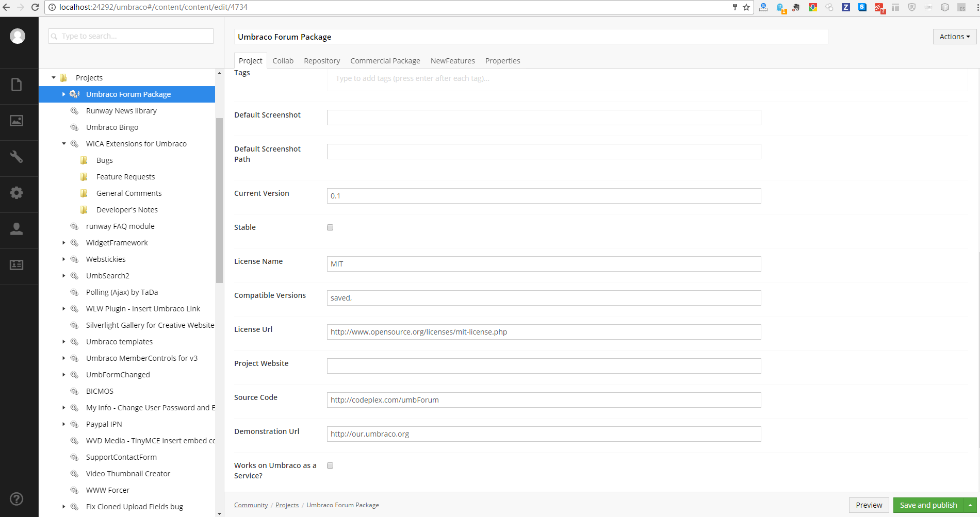
Task: Open the Content section icon
Action: click(17, 85)
